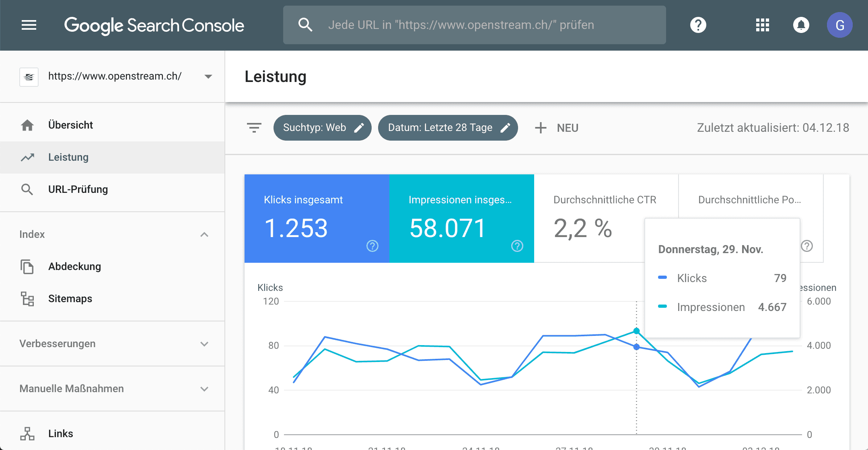868x450 pixels.
Task: Open Sitemaps in the sidebar
Action: (x=70, y=299)
